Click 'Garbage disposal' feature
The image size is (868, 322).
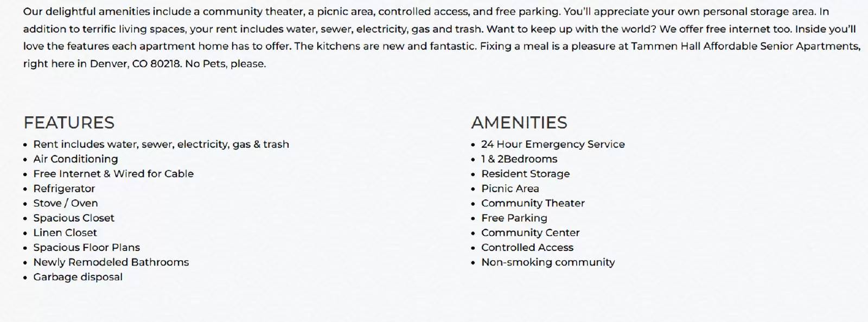(x=78, y=277)
